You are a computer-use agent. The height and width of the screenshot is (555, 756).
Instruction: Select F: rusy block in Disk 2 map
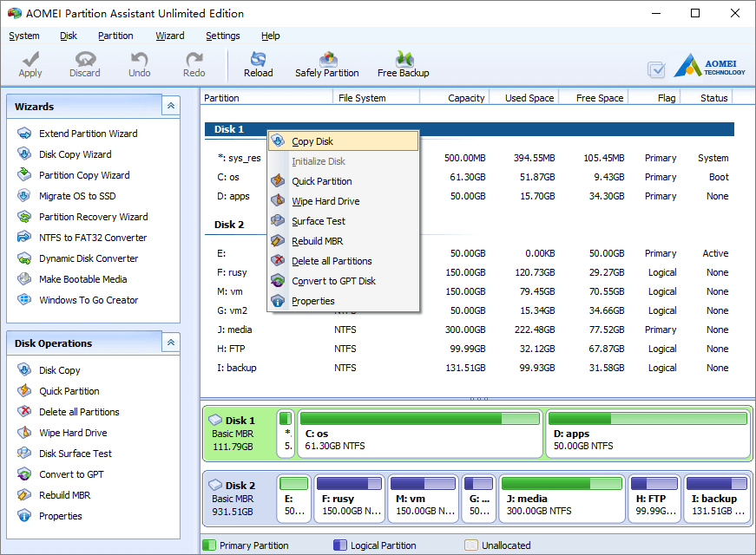tap(350, 498)
